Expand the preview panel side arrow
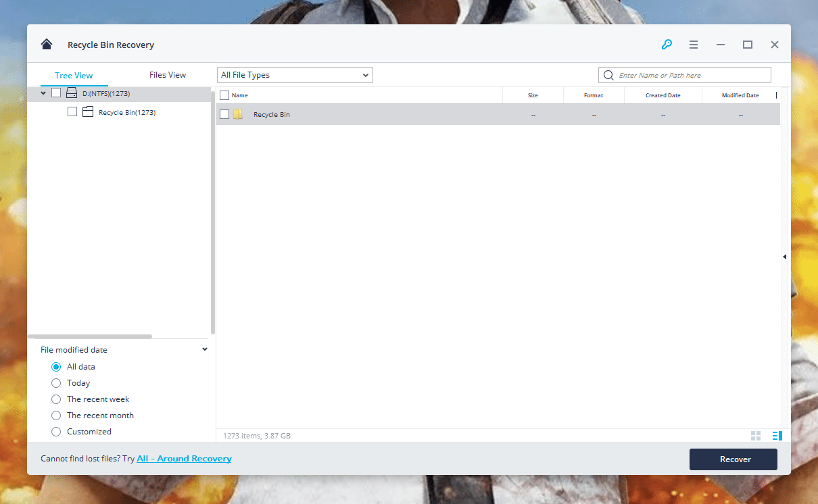 pyautogui.click(x=785, y=257)
